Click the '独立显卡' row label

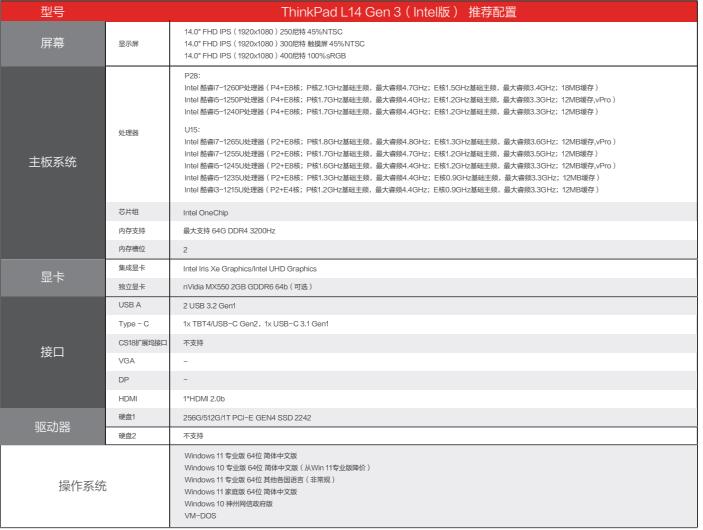click(132, 287)
